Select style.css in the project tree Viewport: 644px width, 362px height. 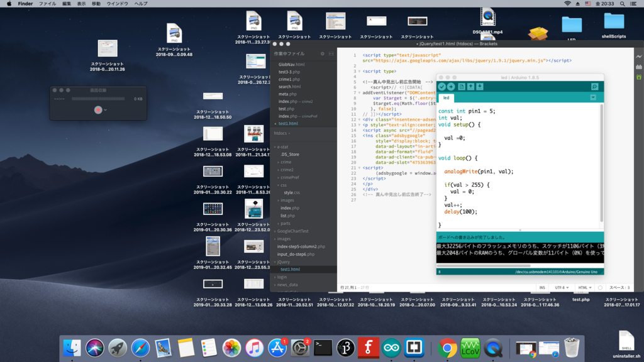coord(292,193)
